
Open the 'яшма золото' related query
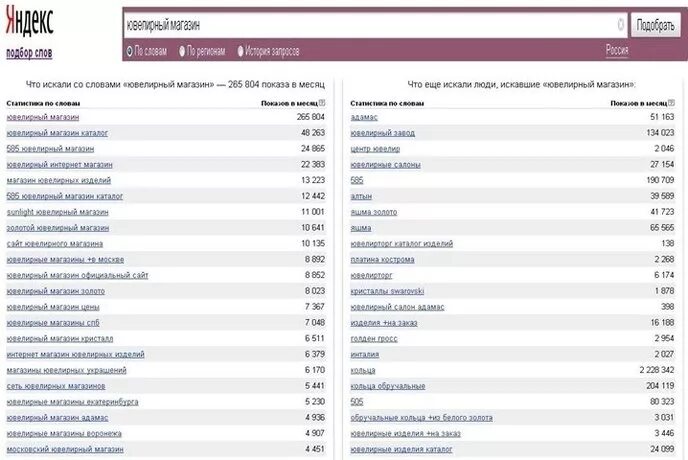pos(374,212)
